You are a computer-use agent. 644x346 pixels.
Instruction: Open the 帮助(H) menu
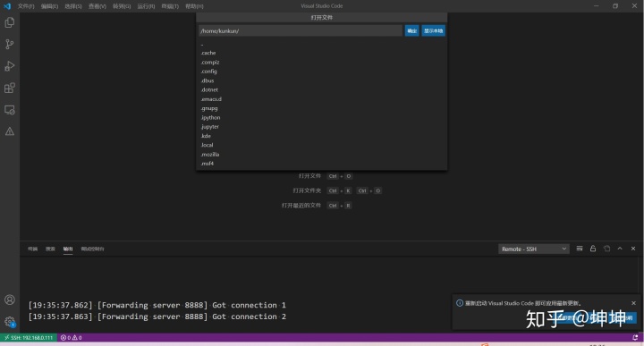[194, 6]
